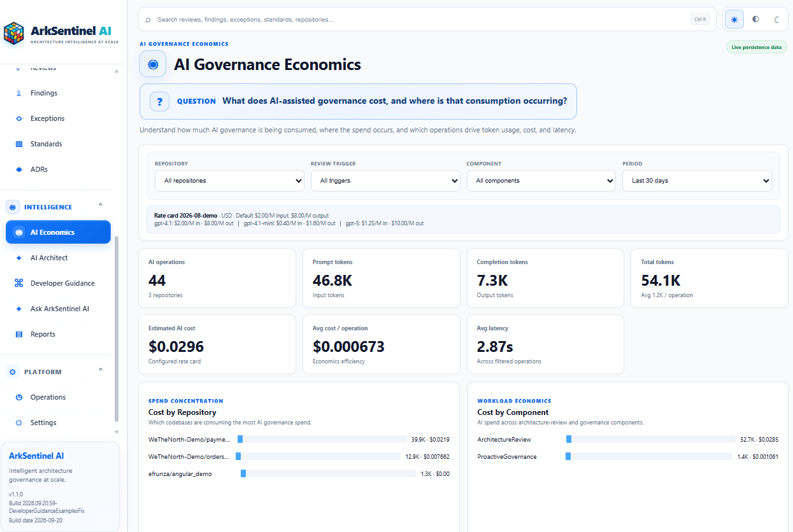Switch to dark theme with moon button
This screenshot has height=532, width=793.
click(x=776, y=19)
